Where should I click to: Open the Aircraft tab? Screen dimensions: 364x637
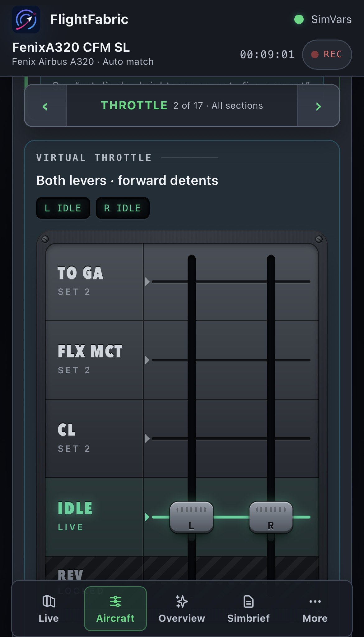pyautogui.click(x=115, y=609)
